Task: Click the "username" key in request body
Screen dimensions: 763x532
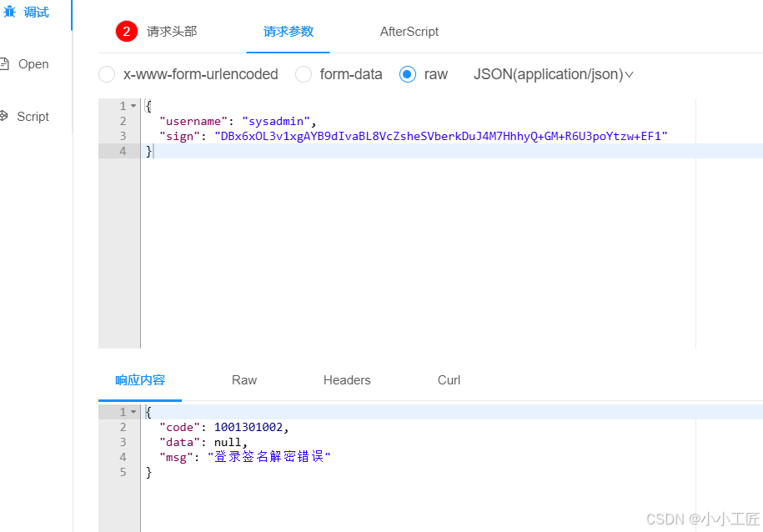Action: click(193, 121)
